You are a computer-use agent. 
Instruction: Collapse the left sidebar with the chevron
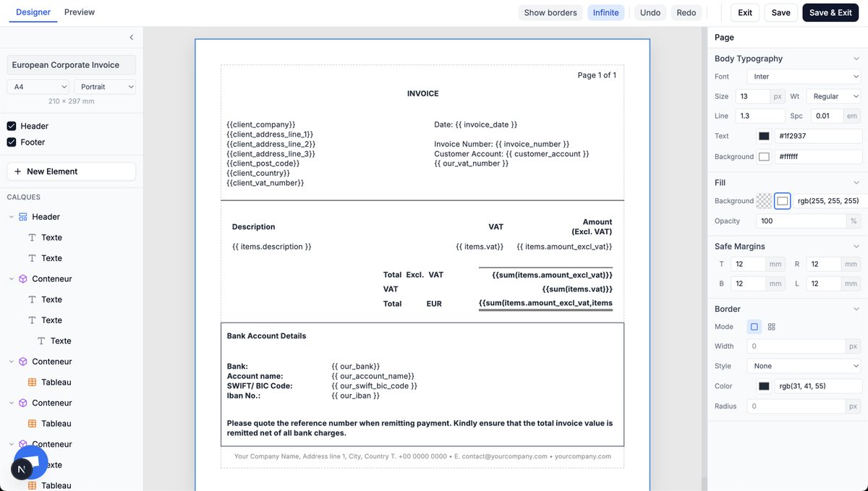[x=131, y=38]
